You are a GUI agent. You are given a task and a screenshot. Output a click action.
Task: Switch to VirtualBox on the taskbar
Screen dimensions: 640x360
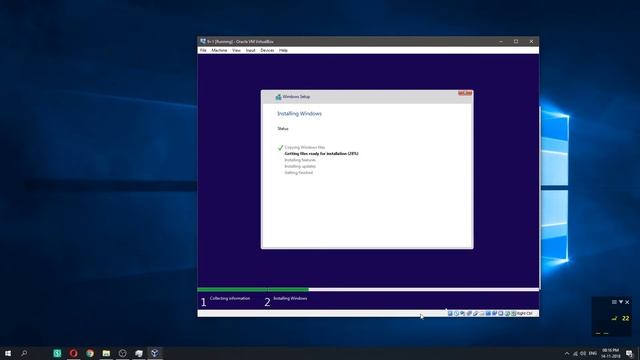pos(155,353)
